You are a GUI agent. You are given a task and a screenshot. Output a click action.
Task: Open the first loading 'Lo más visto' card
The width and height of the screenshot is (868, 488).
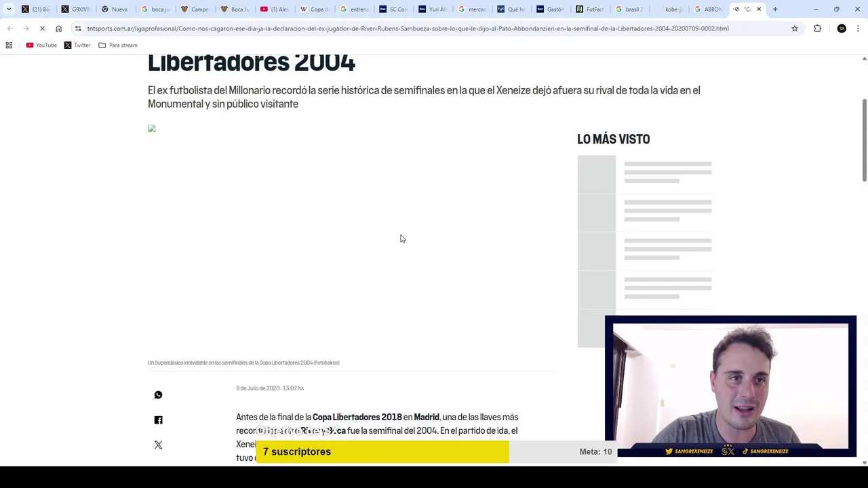[x=645, y=173]
